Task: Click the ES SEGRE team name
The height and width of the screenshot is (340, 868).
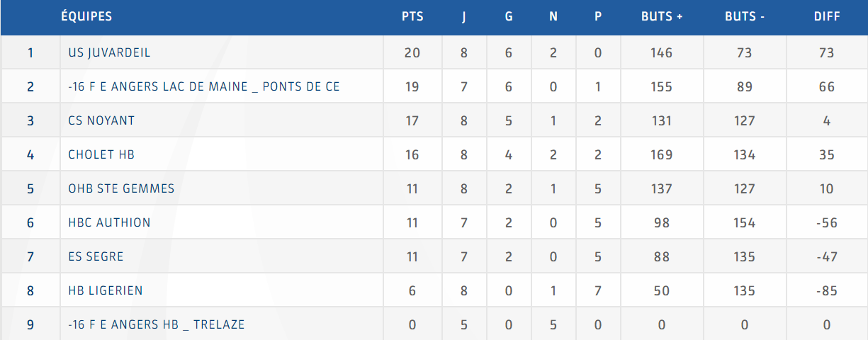Action: pos(96,257)
